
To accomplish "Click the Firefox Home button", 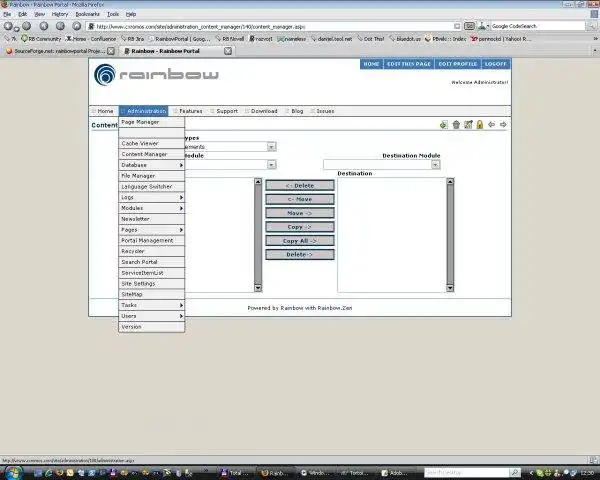I will pyautogui.click(x=77, y=26).
